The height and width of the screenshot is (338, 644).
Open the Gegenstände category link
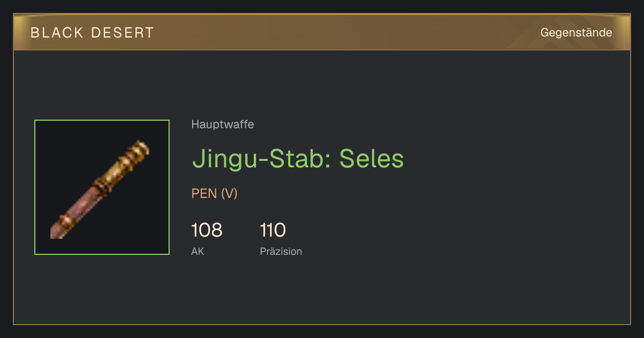click(x=576, y=32)
